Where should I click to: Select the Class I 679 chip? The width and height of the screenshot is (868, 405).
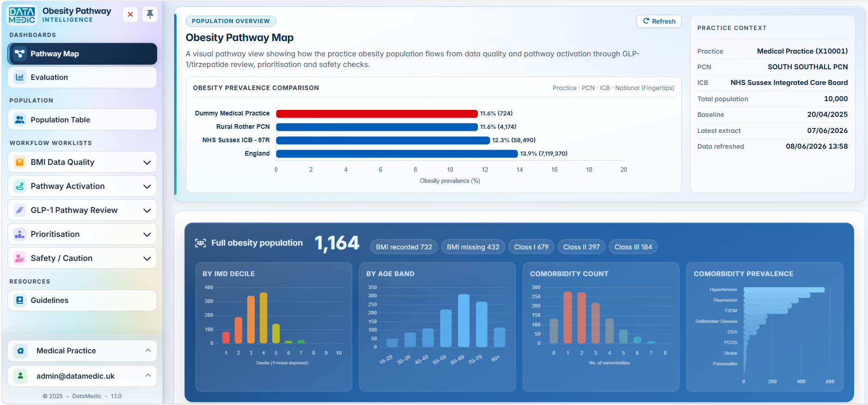tap(531, 247)
